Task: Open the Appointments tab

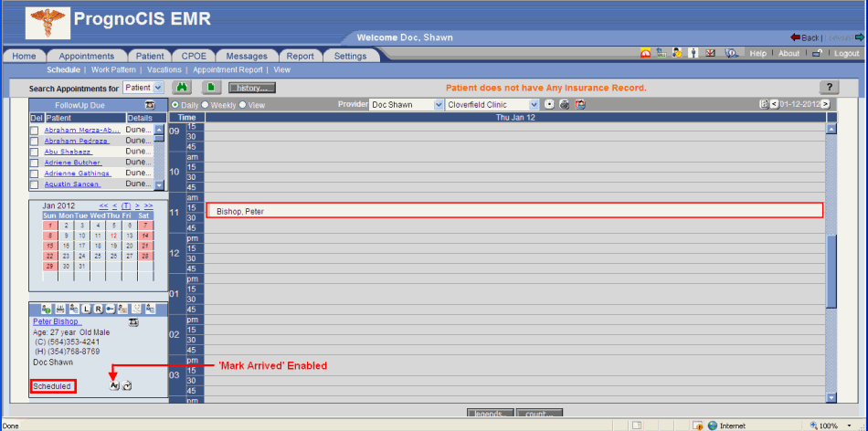Action: (87, 56)
